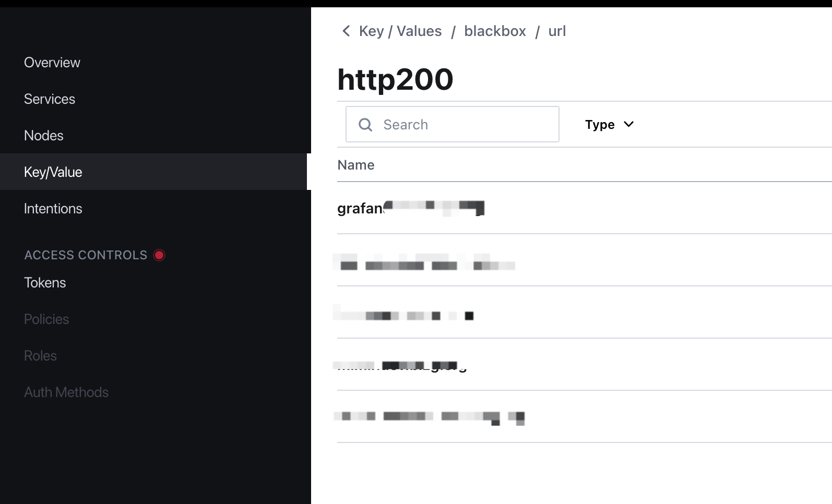Go to Services in the sidebar
Screen dimensions: 832x504
pos(50,99)
